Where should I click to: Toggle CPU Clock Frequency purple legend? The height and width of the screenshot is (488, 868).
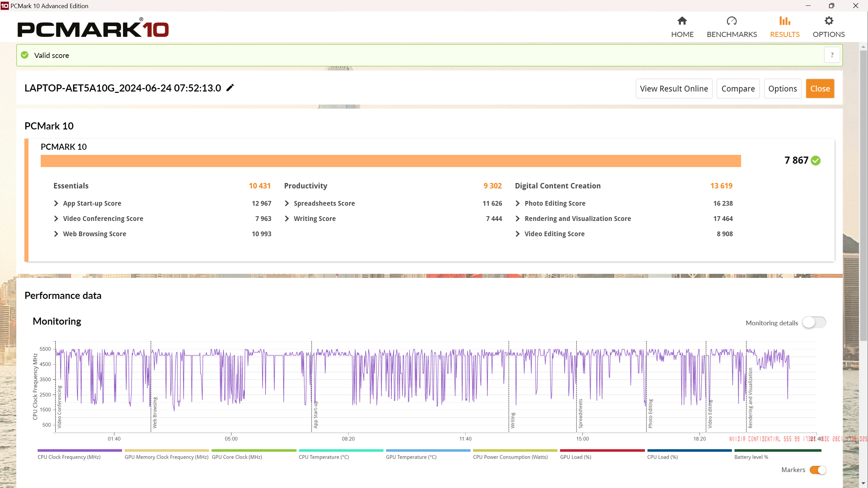[80, 450]
